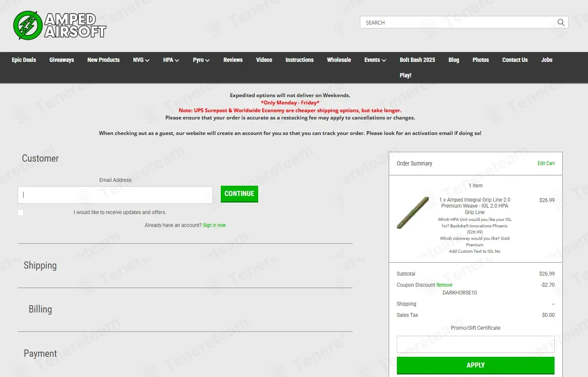The image size is (588, 377).
Task: Open the Pyro dropdown menu
Action: pos(201,60)
